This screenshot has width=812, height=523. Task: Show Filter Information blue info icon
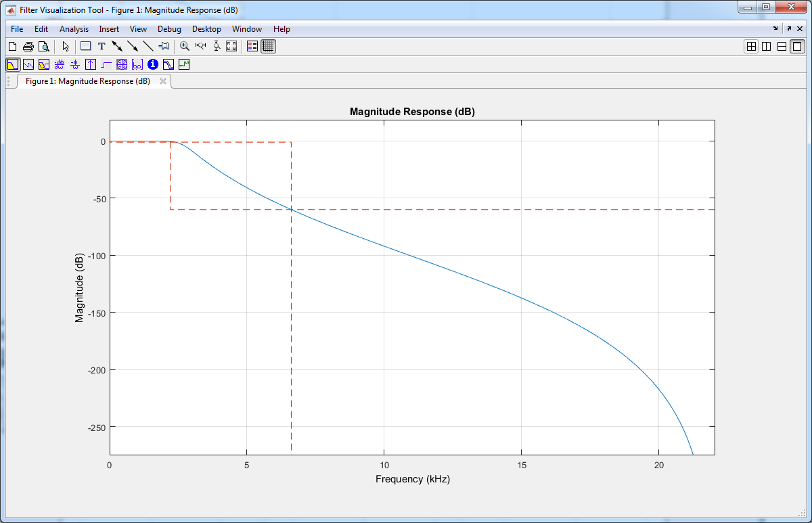pos(153,64)
